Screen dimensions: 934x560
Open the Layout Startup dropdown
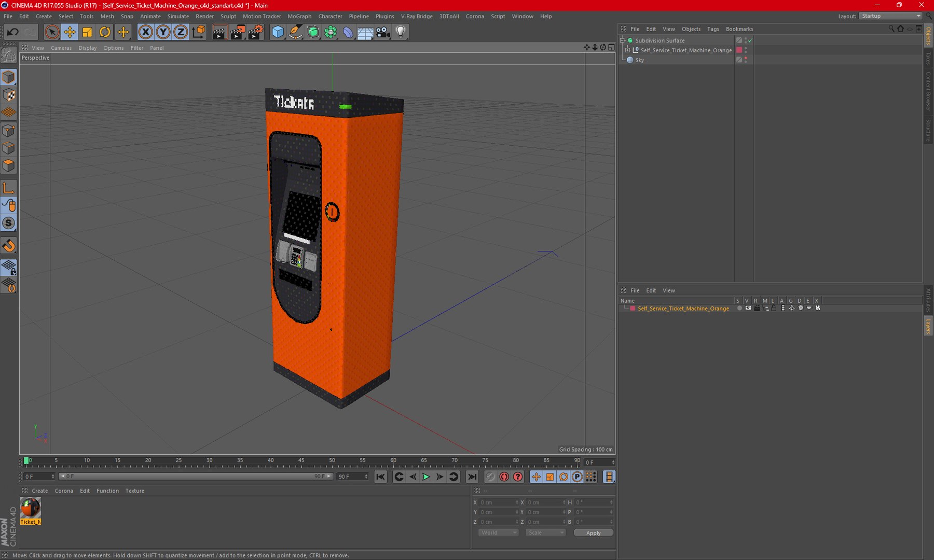pos(890,16)
